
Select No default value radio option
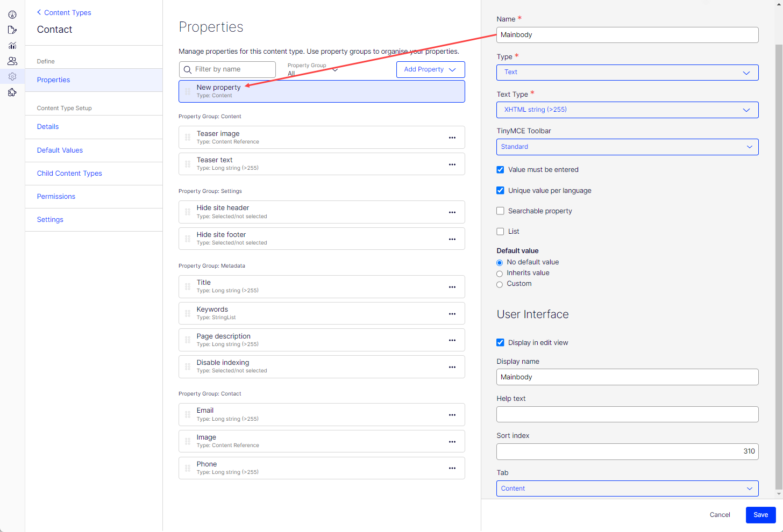(500, 263)
